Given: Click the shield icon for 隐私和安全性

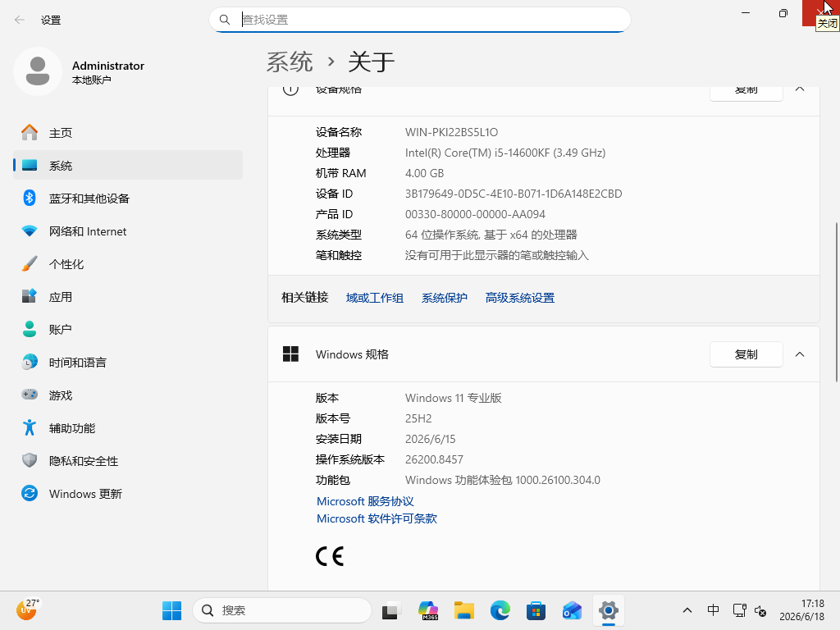Looking at the screenshot, I should pyautogui.click(x=30, y=460).
